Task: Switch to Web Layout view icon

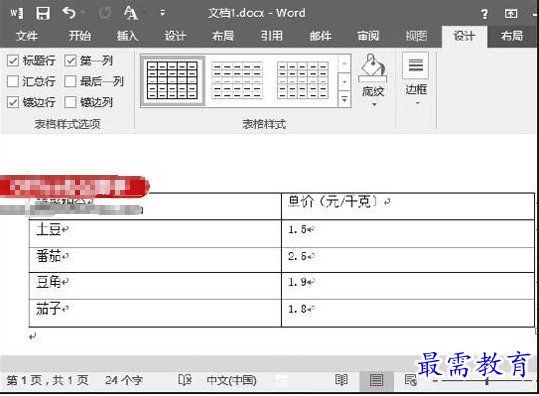Action: tap(410, 380)
